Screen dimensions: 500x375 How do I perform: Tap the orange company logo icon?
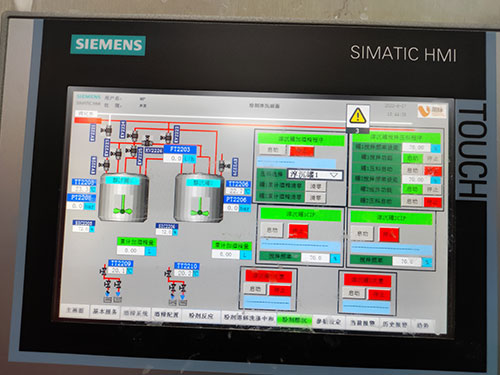pos(431,111)
